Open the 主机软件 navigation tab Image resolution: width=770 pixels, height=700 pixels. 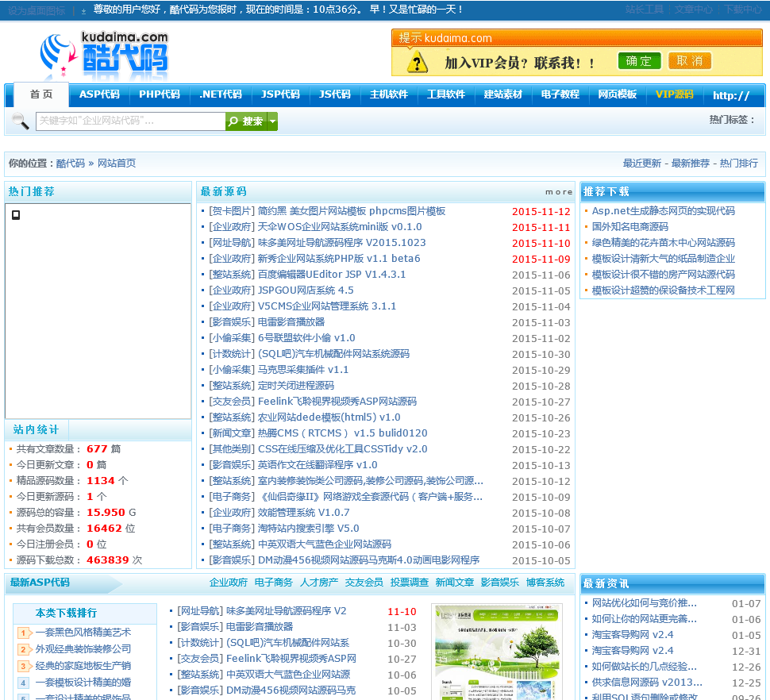pyautogui.click(x=389, y=94)
